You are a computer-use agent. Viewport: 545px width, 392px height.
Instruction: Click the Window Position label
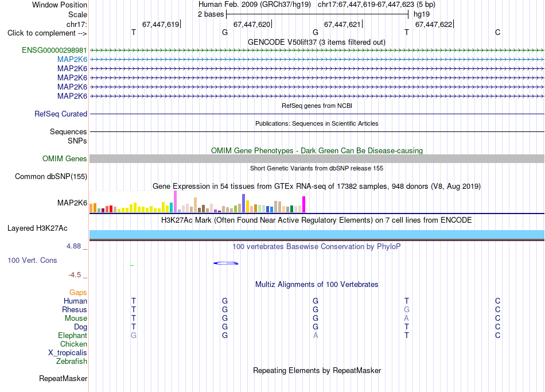coord(60,5)
